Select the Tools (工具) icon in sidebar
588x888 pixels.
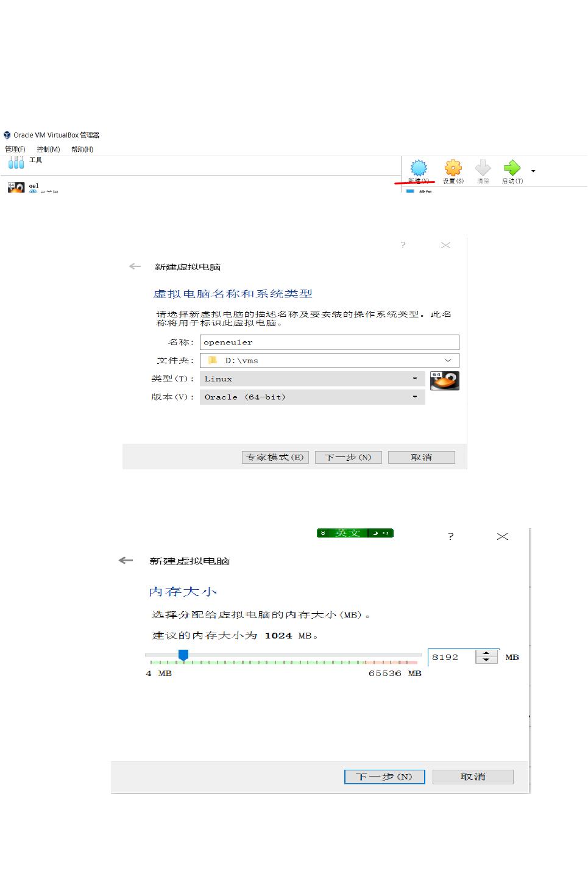tap(16, 162)
